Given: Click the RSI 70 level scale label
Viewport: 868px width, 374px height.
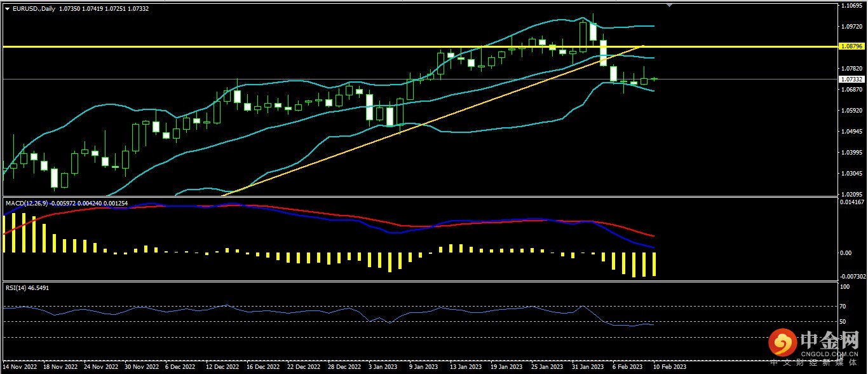Looking at the screenshot, I should (x=843, y=307).
